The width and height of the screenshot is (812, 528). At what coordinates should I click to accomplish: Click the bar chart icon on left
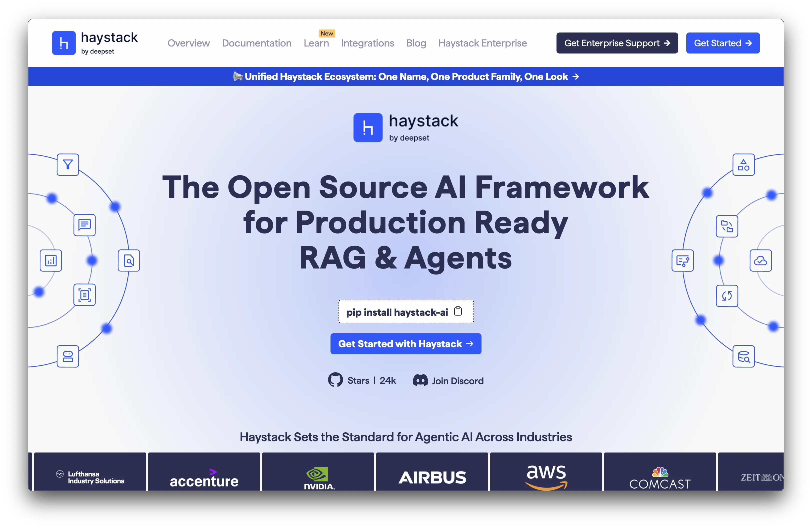tap(51, 260)
